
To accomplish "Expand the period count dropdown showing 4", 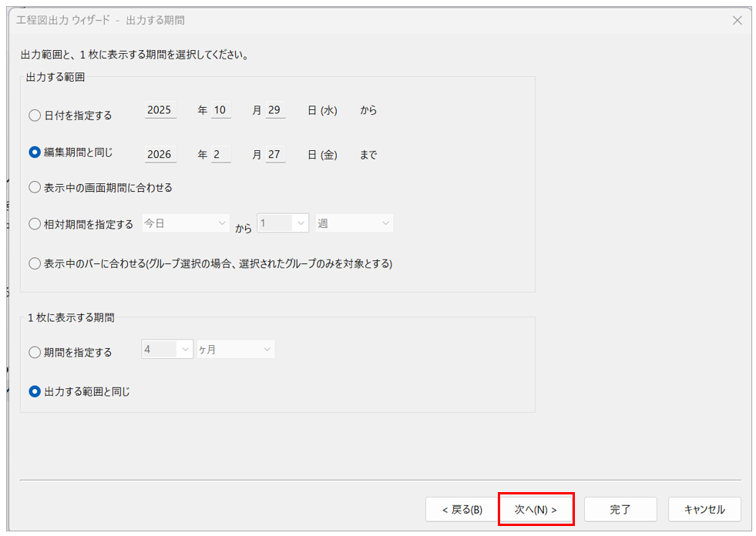I will [x=166, y=350].
